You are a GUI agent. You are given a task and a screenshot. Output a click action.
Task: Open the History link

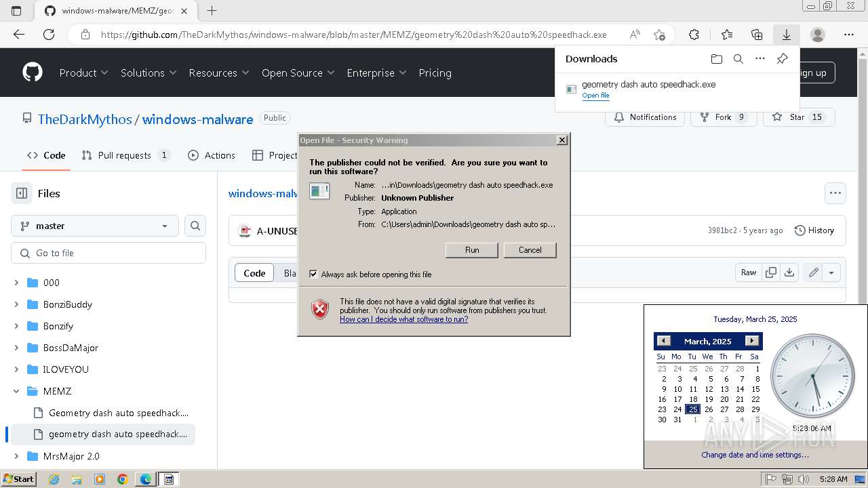pos(814,230)
